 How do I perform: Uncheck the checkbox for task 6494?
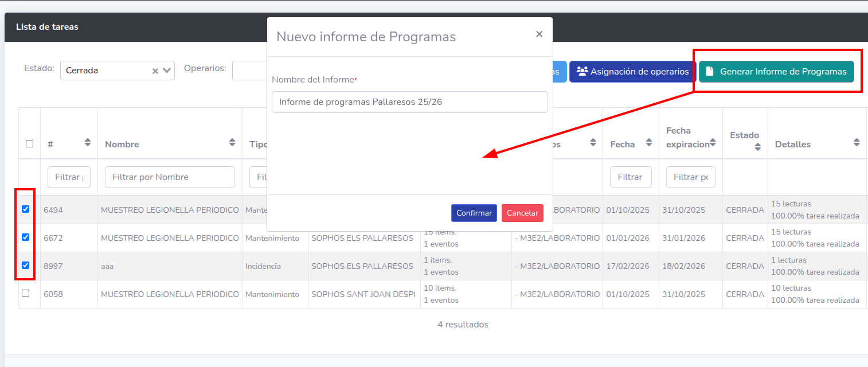point(25,209)
